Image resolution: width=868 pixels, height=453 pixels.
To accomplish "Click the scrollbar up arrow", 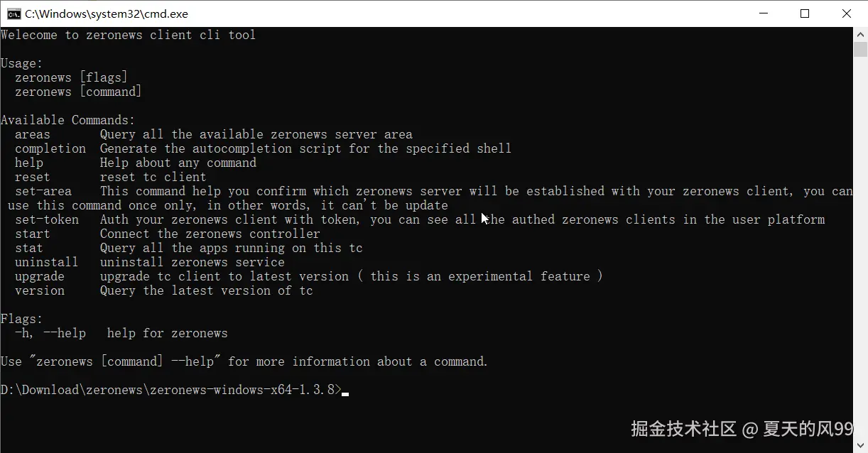I will (x=860, y=34).
